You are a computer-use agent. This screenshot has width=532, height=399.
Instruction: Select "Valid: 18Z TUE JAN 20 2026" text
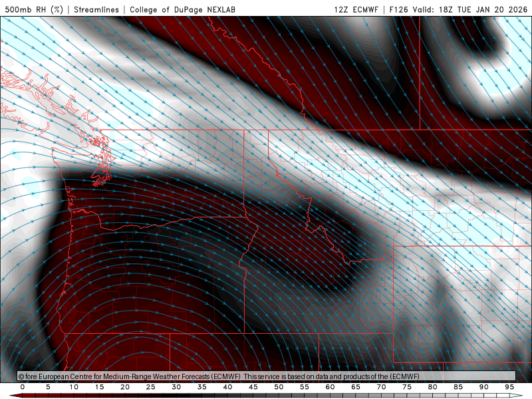click(470, 9)
